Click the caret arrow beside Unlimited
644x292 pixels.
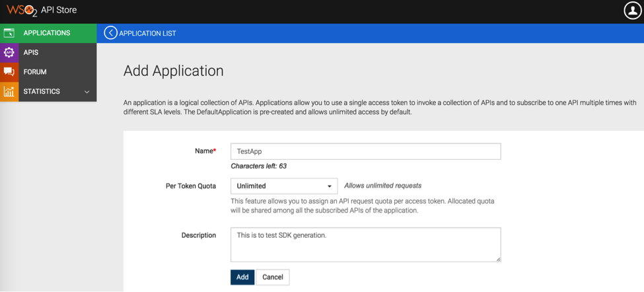(x=330, y=186)
